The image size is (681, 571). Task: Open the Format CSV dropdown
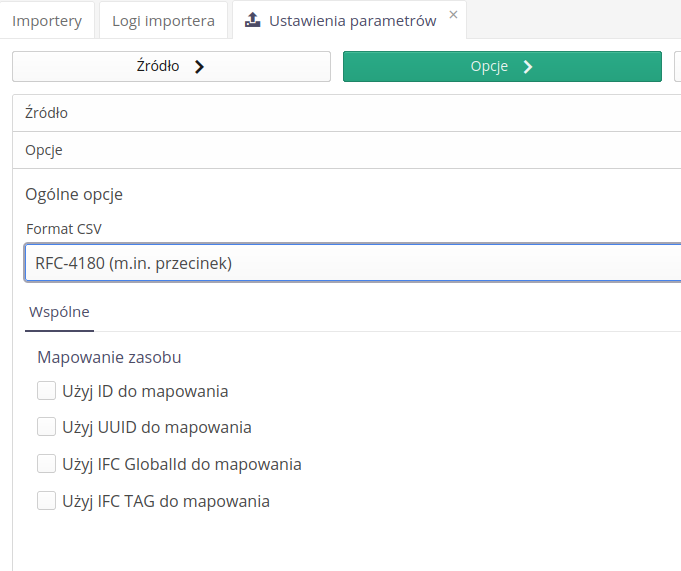[350, 263]
